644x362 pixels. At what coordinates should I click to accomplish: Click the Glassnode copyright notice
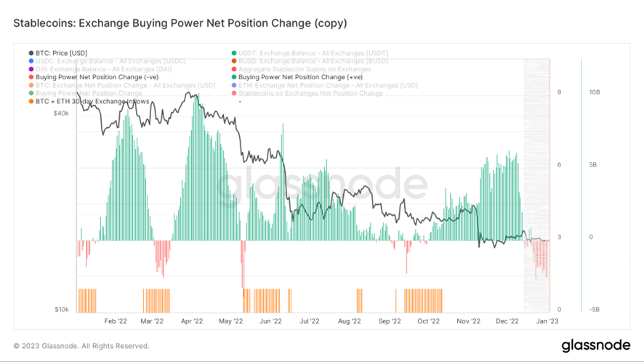(x=81, y=346)
